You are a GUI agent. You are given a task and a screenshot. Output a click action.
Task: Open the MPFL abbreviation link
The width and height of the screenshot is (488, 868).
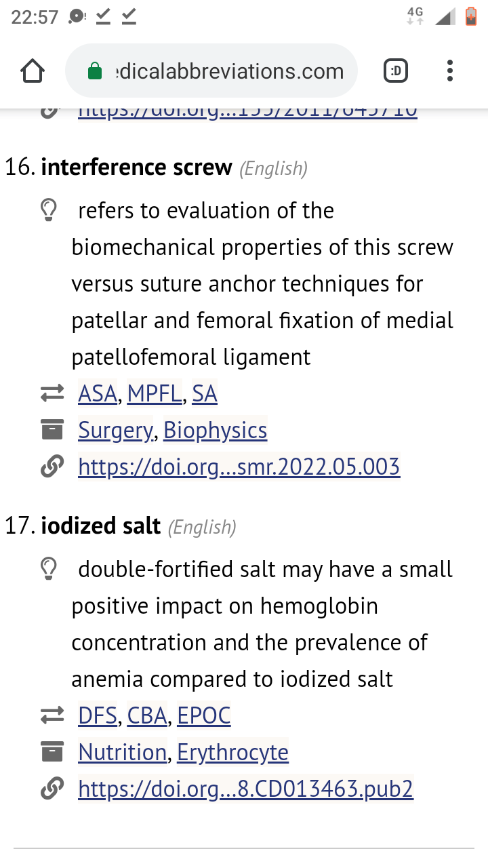[x=155, y=393]
